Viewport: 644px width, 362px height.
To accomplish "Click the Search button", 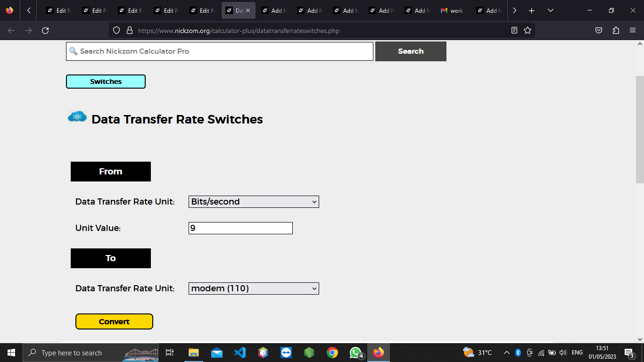I will pos(411,51).
